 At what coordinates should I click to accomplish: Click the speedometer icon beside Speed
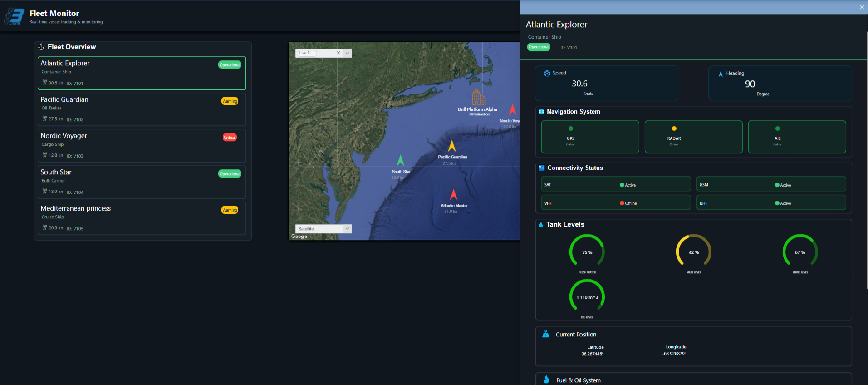coord(547,73)
